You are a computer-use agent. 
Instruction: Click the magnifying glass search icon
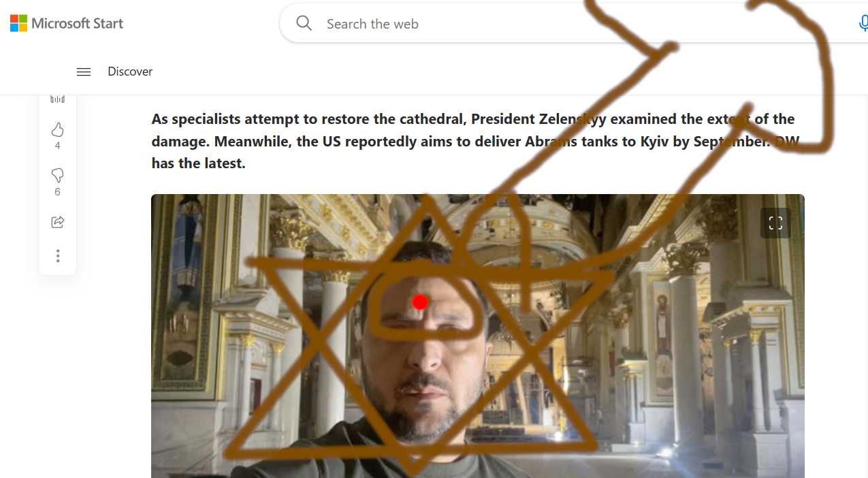304,23
